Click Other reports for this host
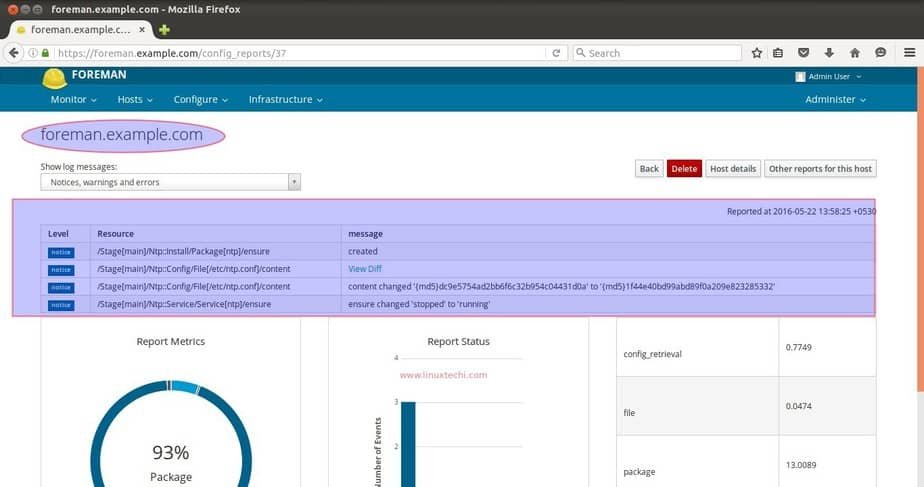Viewport: 924px width, 487px height. pyautogui.click(x=820, y=169)
